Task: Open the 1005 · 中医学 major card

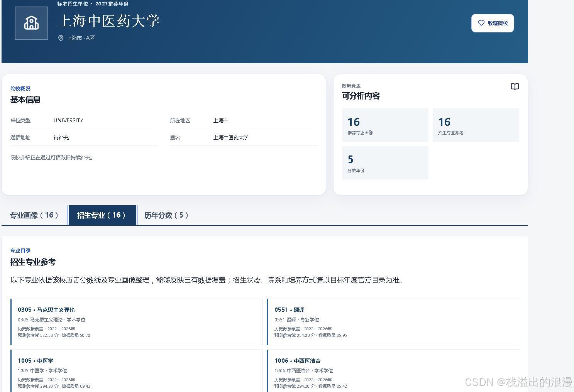Action: (x=136, y=371)
